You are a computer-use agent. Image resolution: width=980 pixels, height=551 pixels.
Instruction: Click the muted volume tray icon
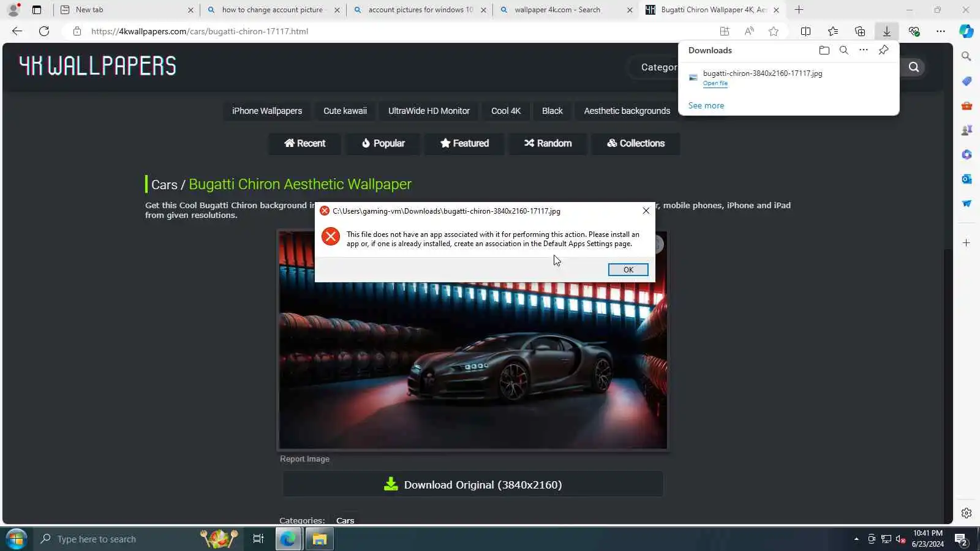pos(900,539)
